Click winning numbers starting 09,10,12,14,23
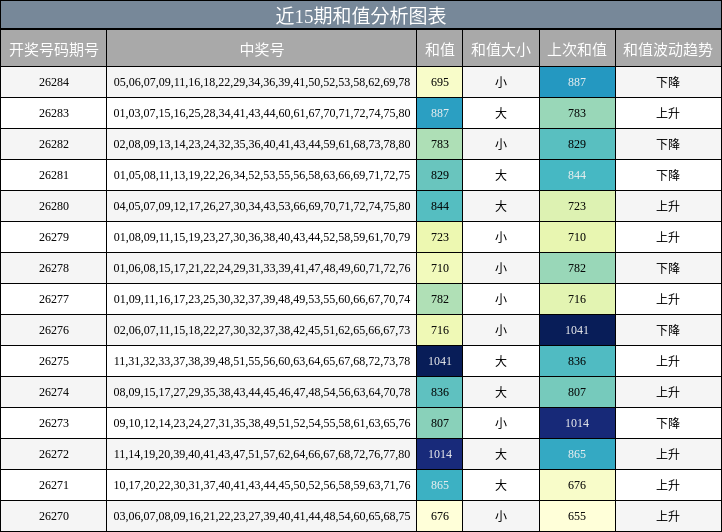The height and width of the screenshot is (532, 722). (262, 423)
